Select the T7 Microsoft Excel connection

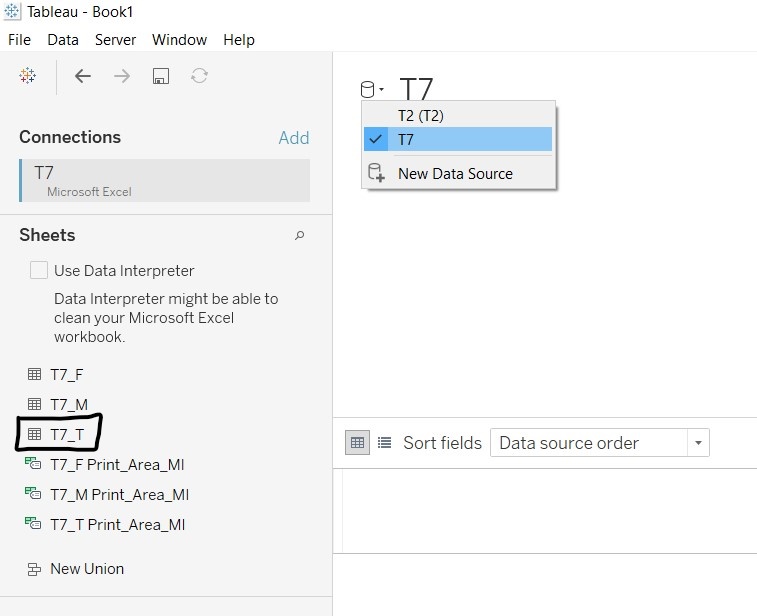tap(165, 181)
